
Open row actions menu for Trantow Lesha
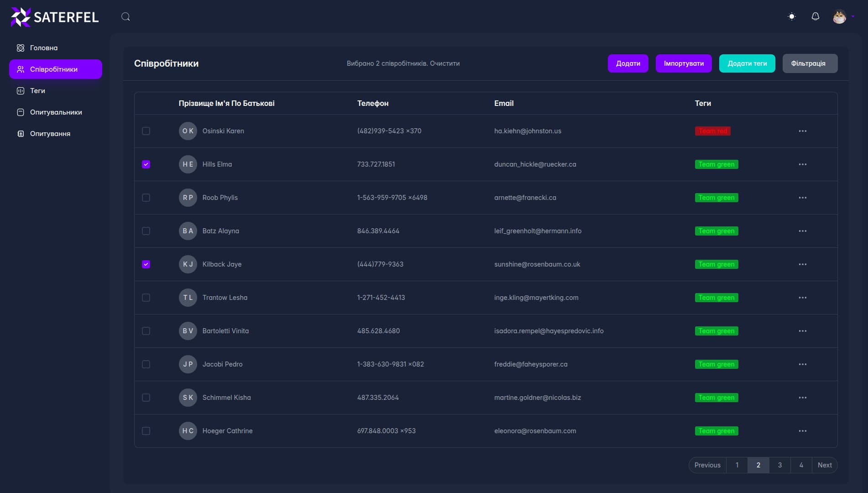pyautogui.click(x=802, y=298)
